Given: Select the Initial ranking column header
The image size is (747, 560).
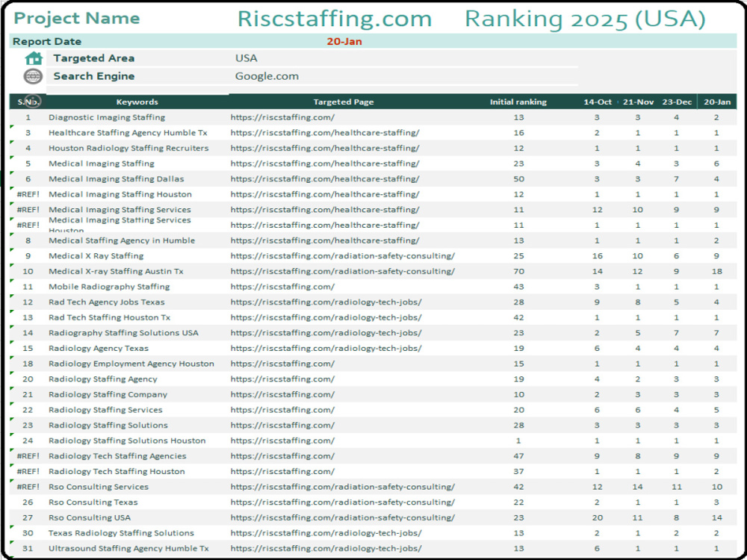Looking at the screenshot, I should click(518, 102).
